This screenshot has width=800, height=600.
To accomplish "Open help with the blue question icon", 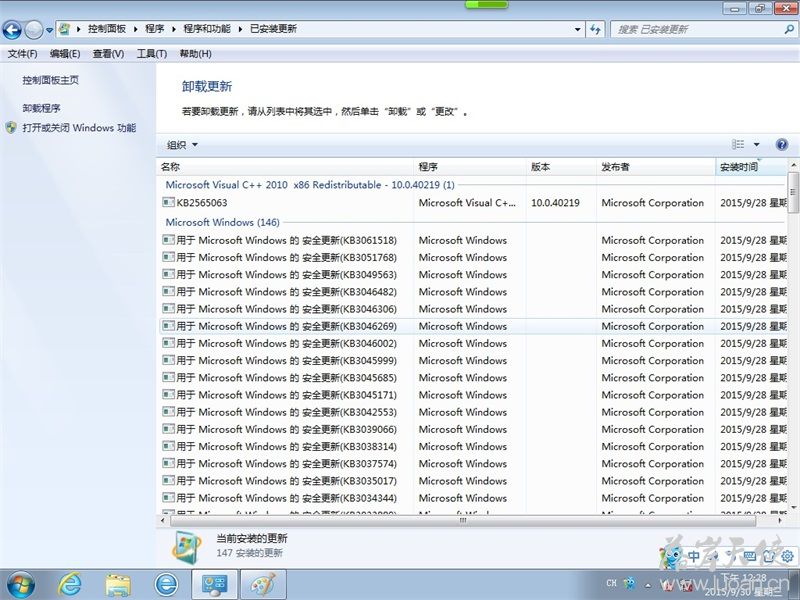I will (x=782, y=144).
